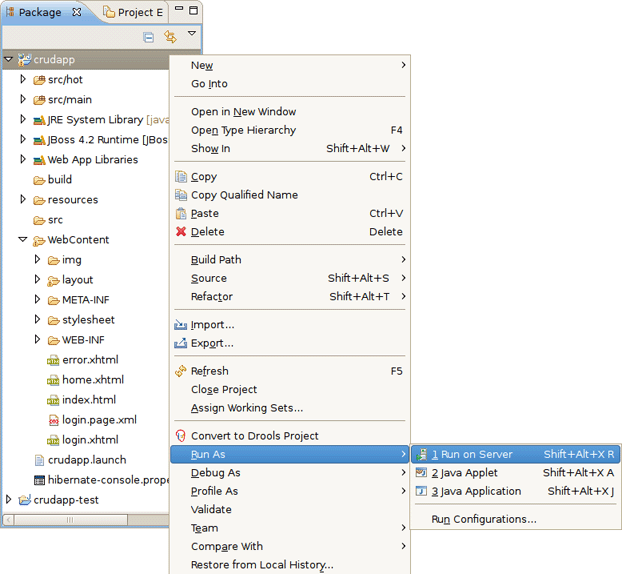Expand the crudapp-test project node
This screenshot has height=574, width=622.
(9, 499)
